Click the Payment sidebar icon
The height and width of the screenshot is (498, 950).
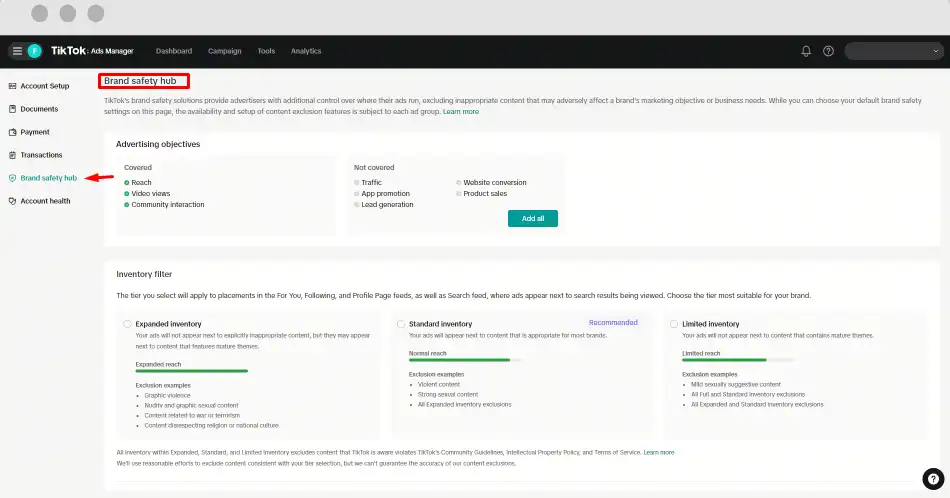pos(12,132)
